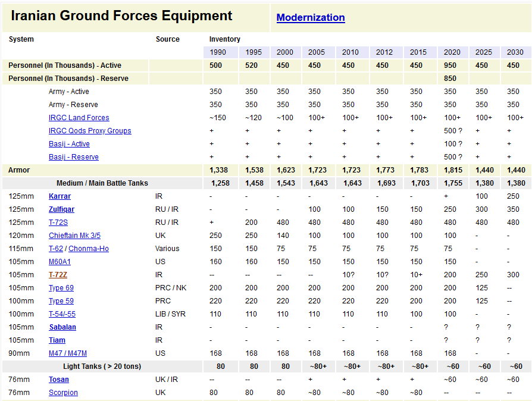The width and height of the screenshot is (532, 401).
Task: Open the T-54/-55 link
Action: click(x=62, y=314)
